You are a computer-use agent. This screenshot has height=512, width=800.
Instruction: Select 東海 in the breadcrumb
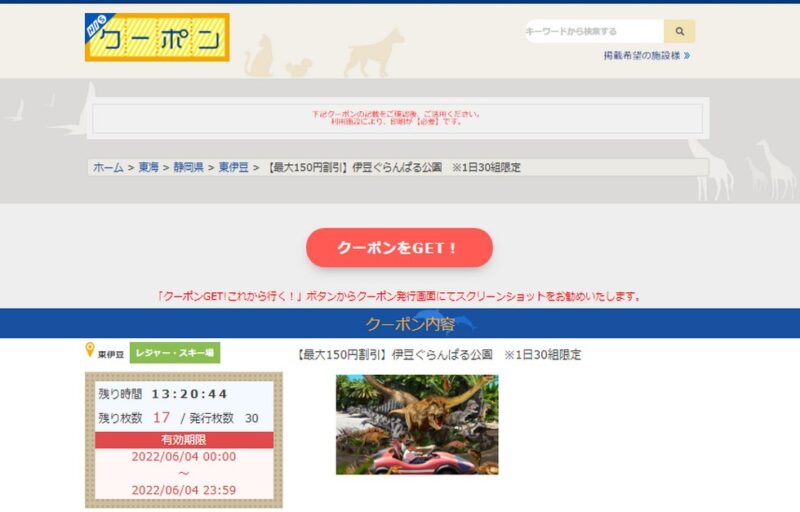coord(148,168)
